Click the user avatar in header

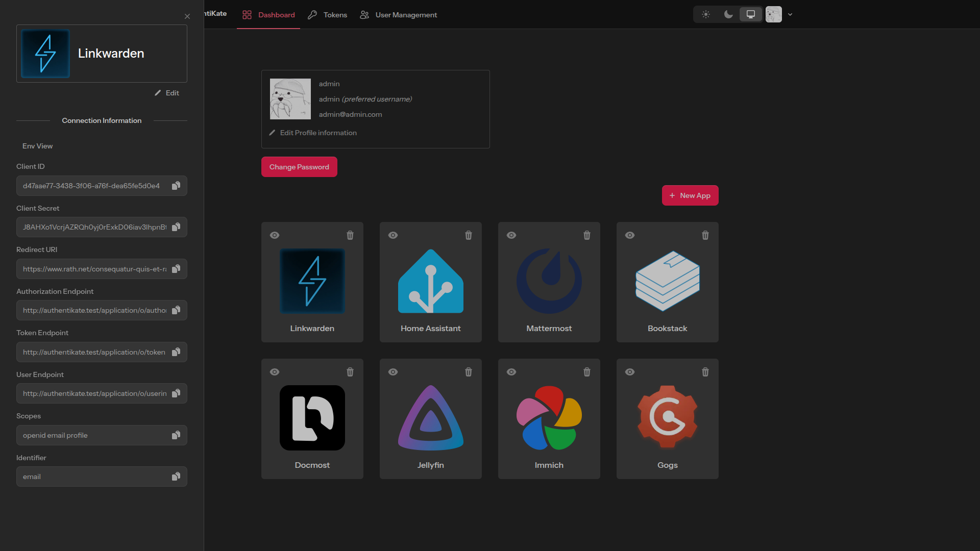click(774, 14)
